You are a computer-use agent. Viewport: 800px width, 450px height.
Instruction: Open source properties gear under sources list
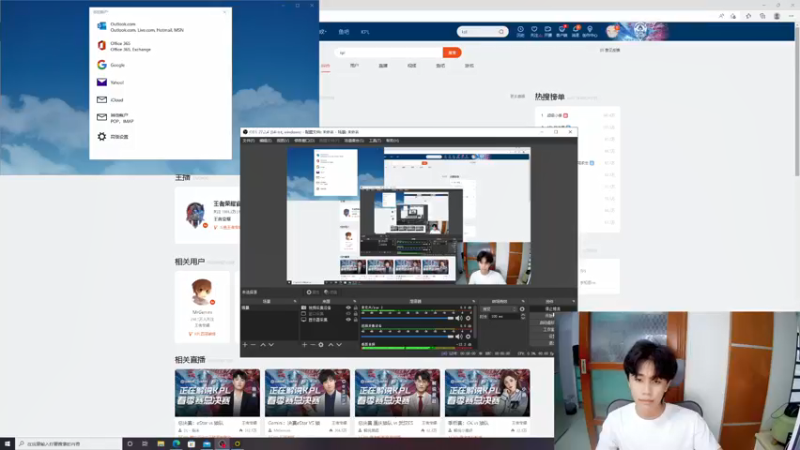coord(321,345)
